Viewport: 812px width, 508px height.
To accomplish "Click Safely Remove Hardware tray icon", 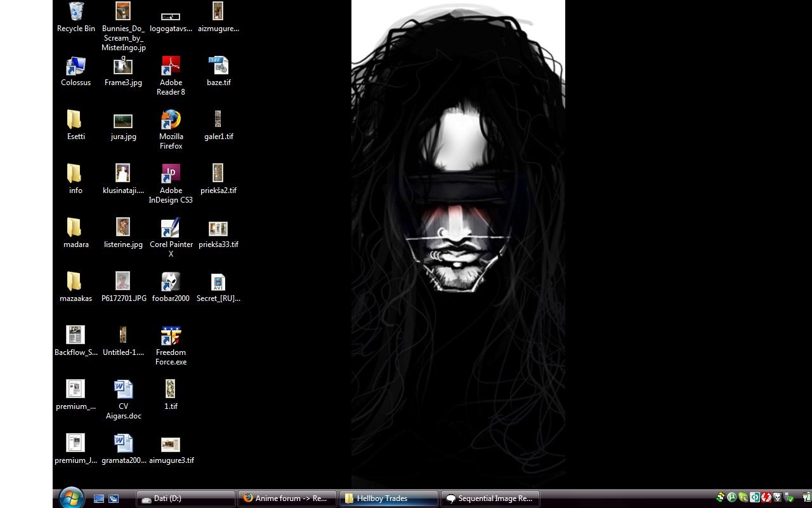I will coord(789,498).
